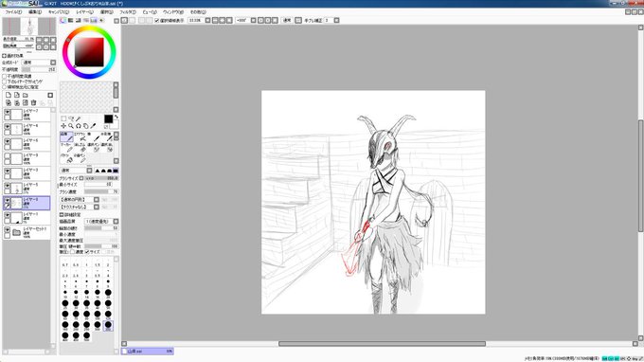644x362 pixels.
Task: Select the Selection Pen (選択ペン) tool
Action: point(93,148)
